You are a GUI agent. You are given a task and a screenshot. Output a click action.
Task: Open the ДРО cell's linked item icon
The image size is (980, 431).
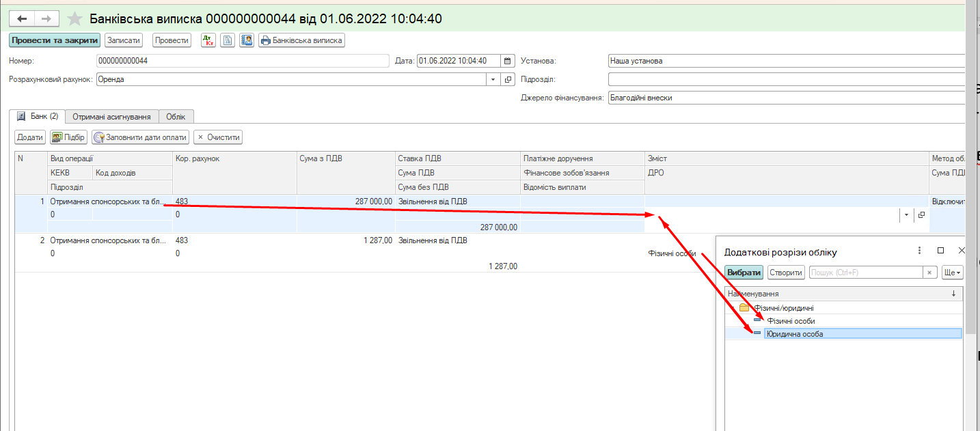point(921,214)
